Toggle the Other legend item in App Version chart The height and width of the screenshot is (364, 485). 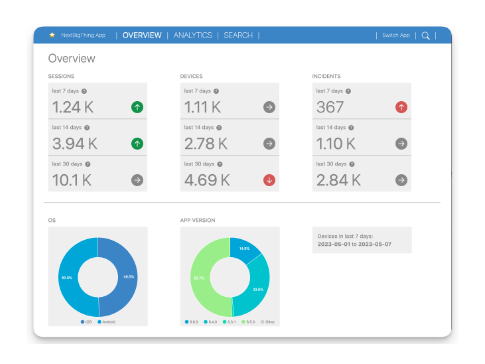click(x=268, y=322)
